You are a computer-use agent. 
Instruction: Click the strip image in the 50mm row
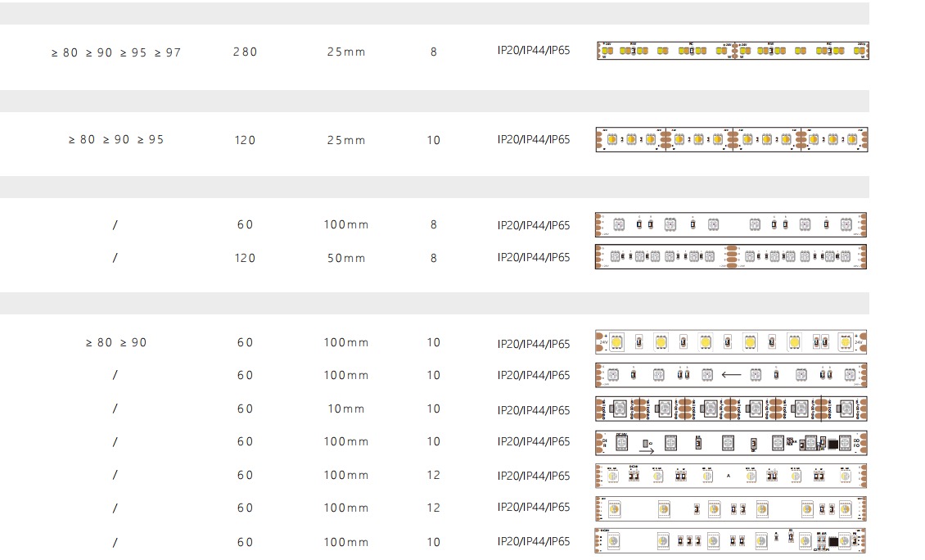point(730,257)
